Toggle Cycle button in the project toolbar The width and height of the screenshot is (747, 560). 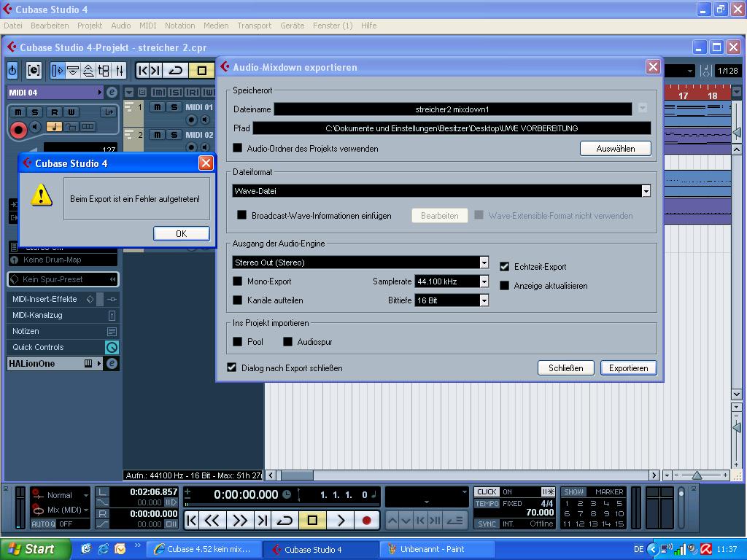pyautogui.click(x=175, y=71)
